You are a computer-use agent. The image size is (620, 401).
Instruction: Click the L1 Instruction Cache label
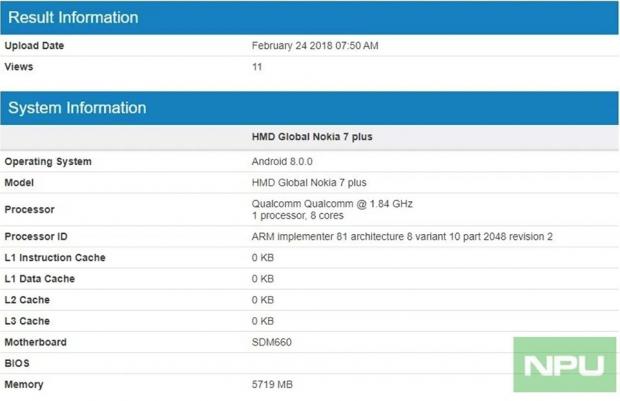(55, 258)
